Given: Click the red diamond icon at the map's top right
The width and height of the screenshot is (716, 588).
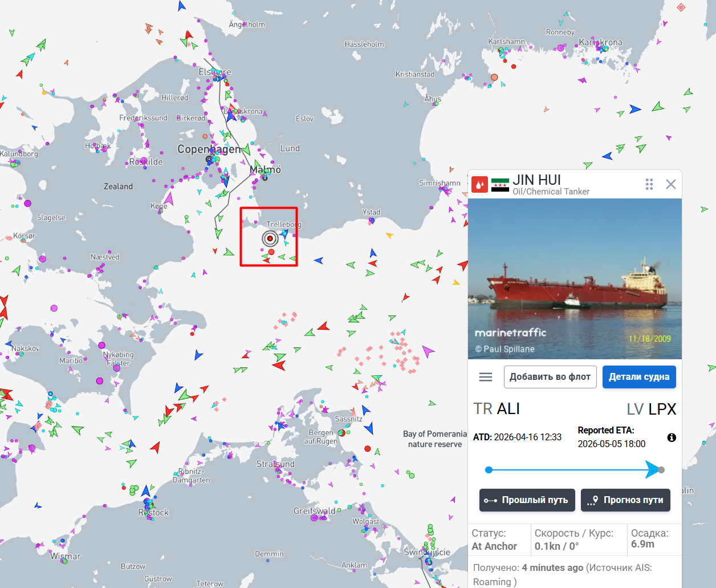Looking at the screenshot, I should pos(681,7).
